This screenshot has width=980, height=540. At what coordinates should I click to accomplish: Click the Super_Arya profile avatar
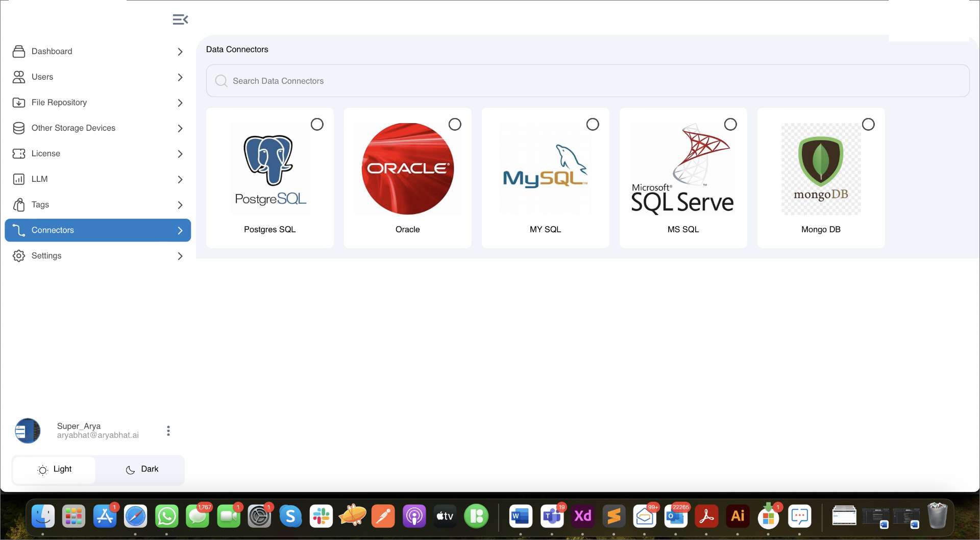(28, 431)
